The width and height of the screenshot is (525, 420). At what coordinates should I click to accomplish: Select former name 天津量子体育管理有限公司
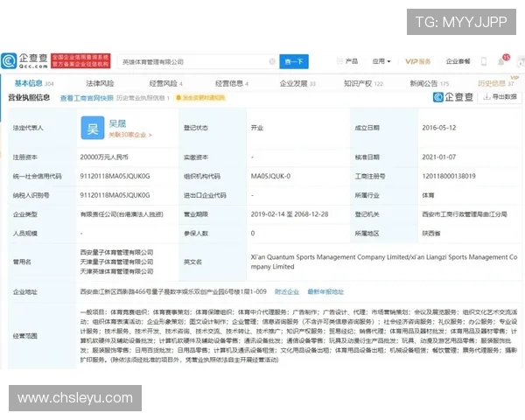pos(116,262)
